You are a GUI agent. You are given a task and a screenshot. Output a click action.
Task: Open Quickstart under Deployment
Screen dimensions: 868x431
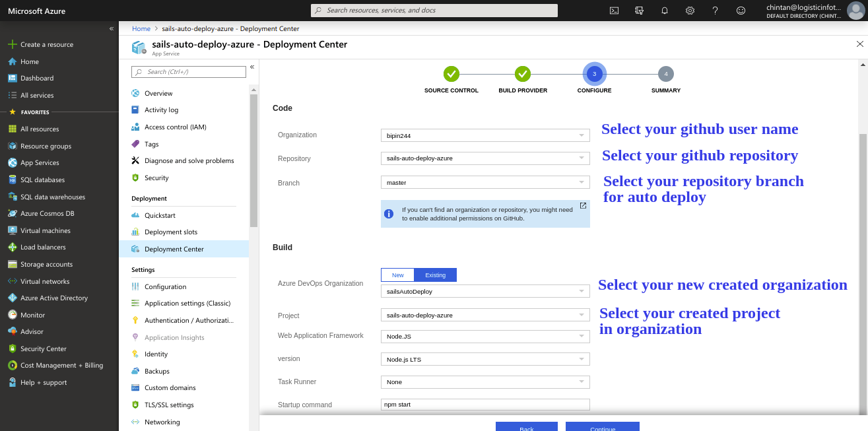coord(160,215)
